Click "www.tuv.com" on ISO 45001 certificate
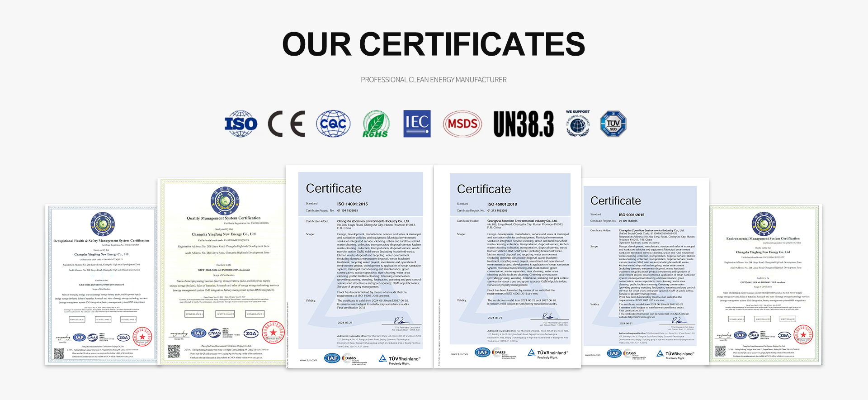868x400 pixels. [x=459, y=354]
